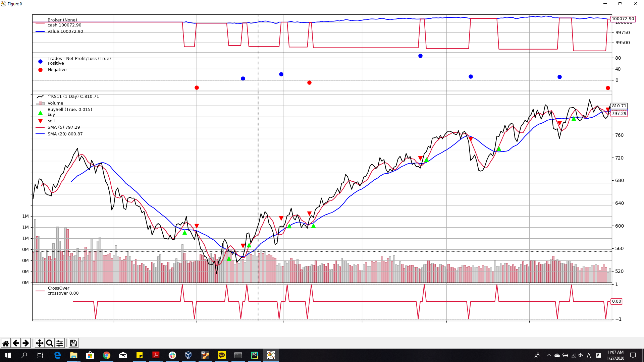Click the blue trade dot near 80
Image resolution: width=644 pixels, height=362 pixels.
click(420, 56)
